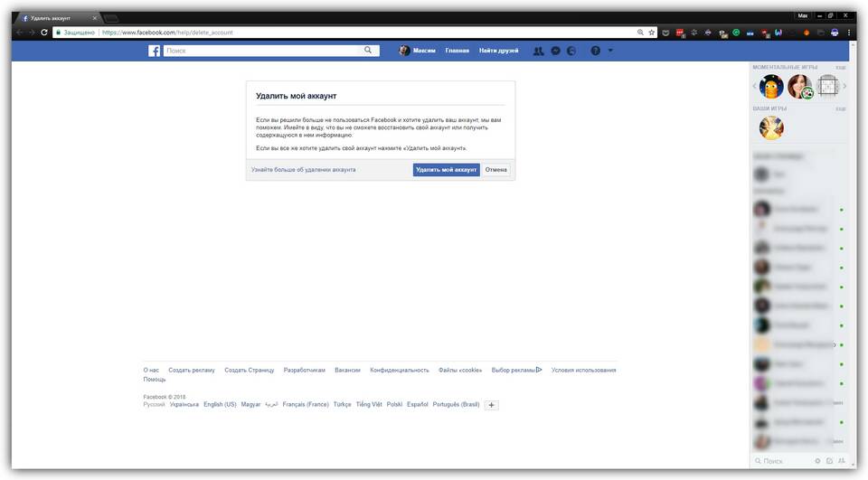Screen dimensions: 868x480
Task: Open friend requests icon in Facebook header
Action: (538, 51)
